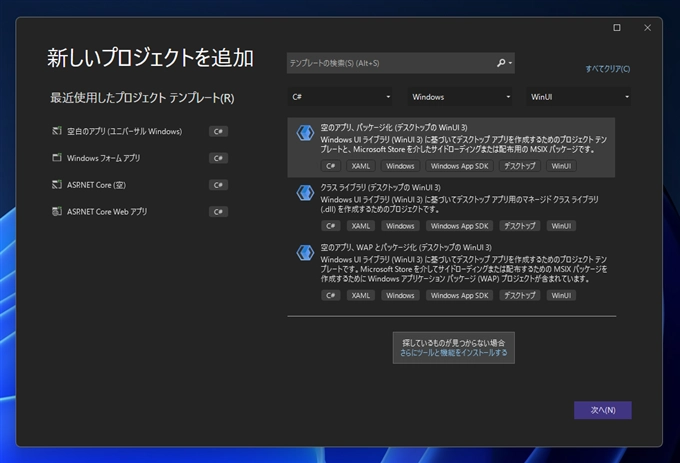680x463 pixels.
Task: Click the WAP とパッケージ化 template icon
Action: click(305, 252)
